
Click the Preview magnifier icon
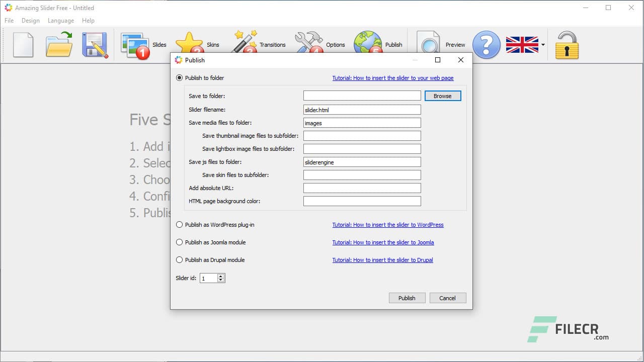tap(429, 45)
